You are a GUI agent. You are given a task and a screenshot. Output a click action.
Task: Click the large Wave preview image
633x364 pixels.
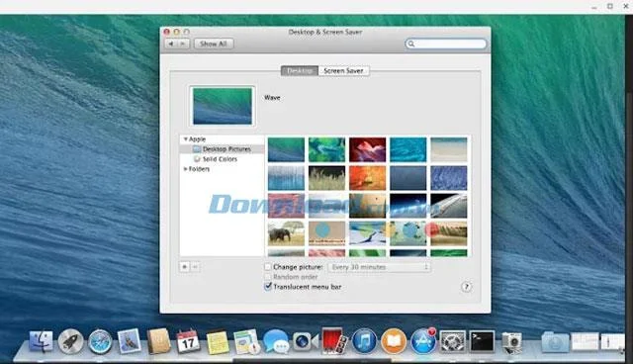pos(223,106)
